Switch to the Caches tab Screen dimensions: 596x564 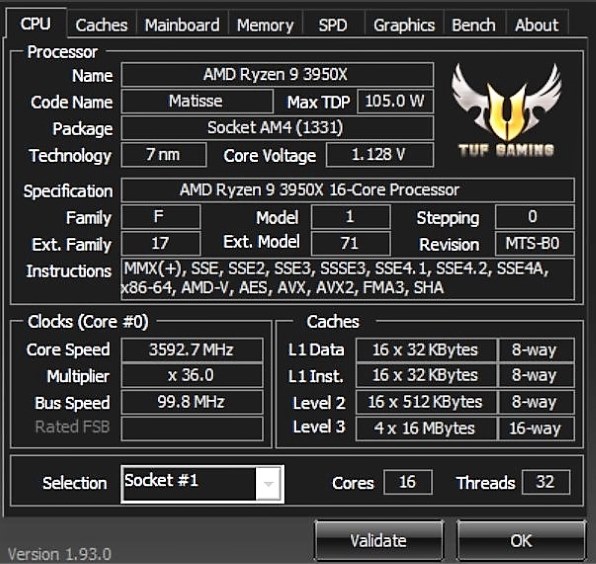[101, 25]
